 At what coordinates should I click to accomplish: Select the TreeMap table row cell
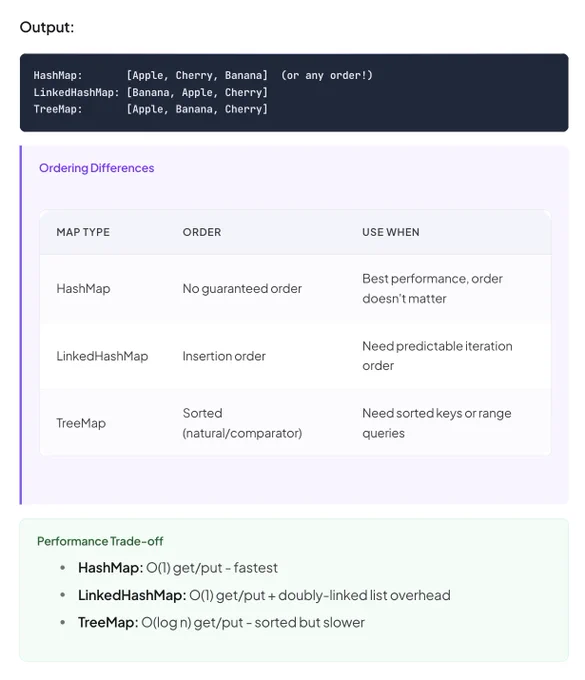pos(81,423)
